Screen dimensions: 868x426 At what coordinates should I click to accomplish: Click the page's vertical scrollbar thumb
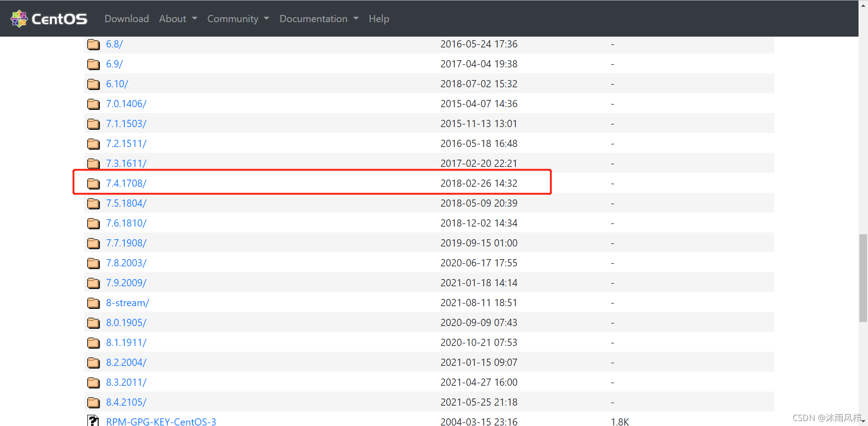[863, 278]
